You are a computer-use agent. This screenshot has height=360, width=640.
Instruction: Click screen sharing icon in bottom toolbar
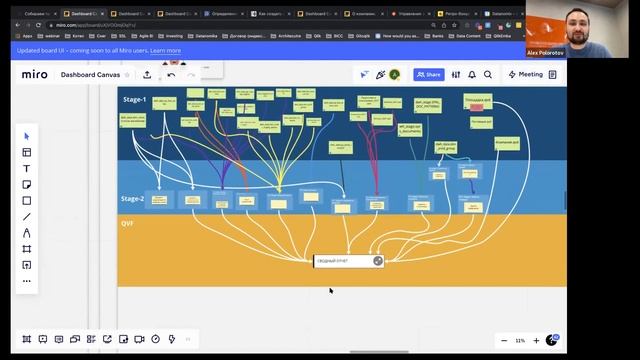point(107,339)
